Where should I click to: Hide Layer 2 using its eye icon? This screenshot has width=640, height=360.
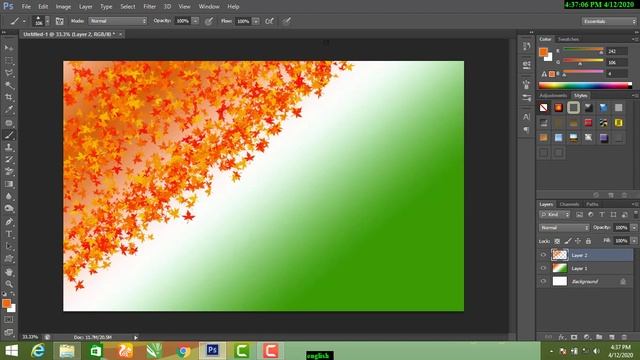pos(543,255)
